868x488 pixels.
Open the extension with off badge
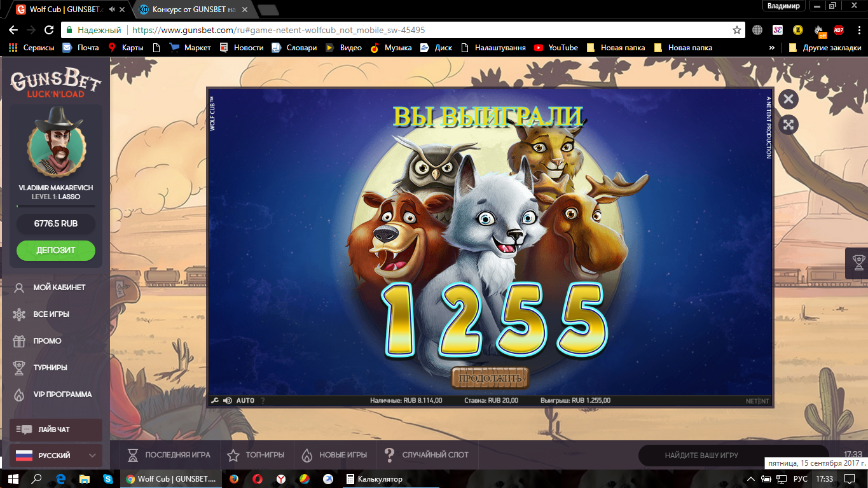[x=818, y=30]
